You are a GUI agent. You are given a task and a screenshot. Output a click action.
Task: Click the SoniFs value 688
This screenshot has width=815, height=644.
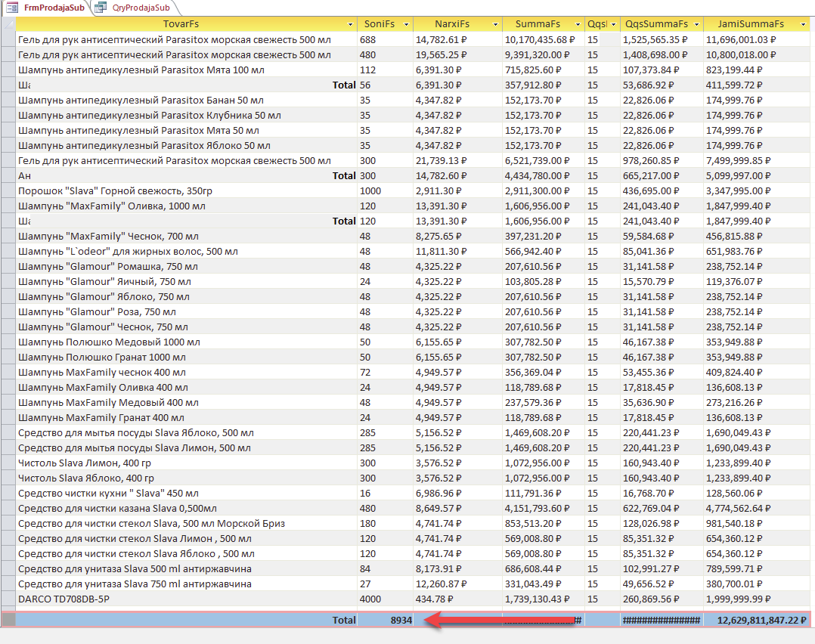(367, 39)
